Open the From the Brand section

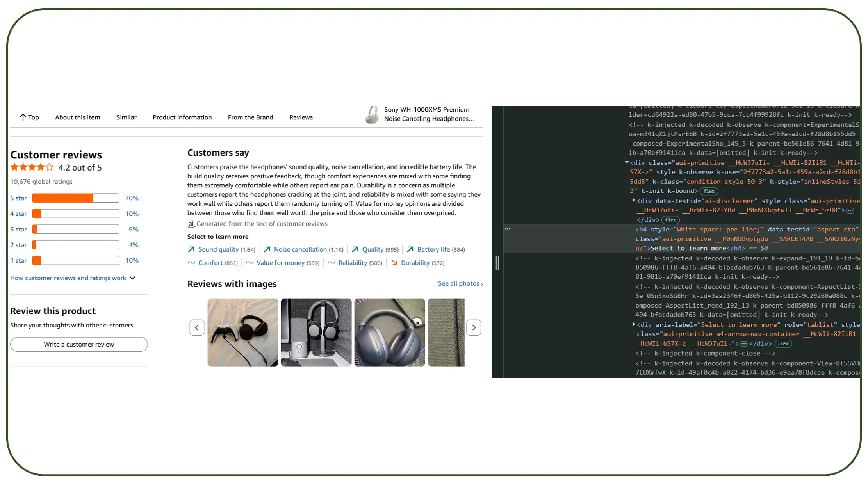coord(251,117)
